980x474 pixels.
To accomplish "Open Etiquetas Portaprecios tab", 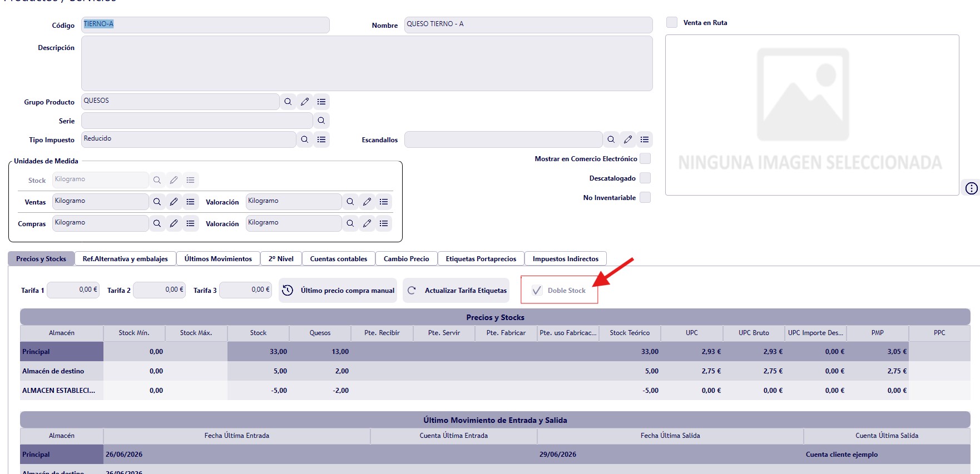I will coord(481,259).
